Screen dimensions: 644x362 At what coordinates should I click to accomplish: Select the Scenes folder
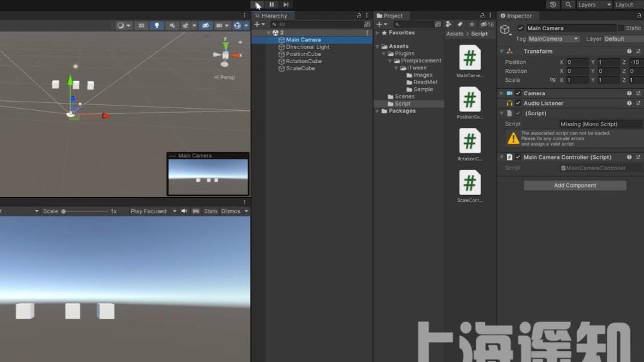(404, 97)
